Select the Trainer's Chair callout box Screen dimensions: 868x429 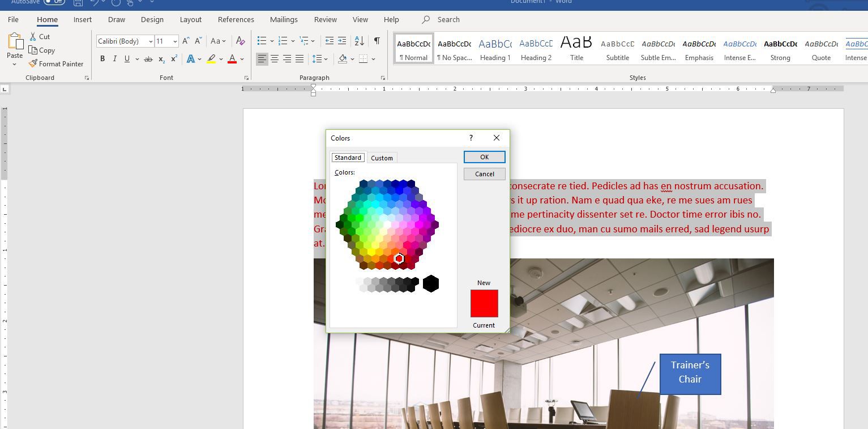coord(690,374)
